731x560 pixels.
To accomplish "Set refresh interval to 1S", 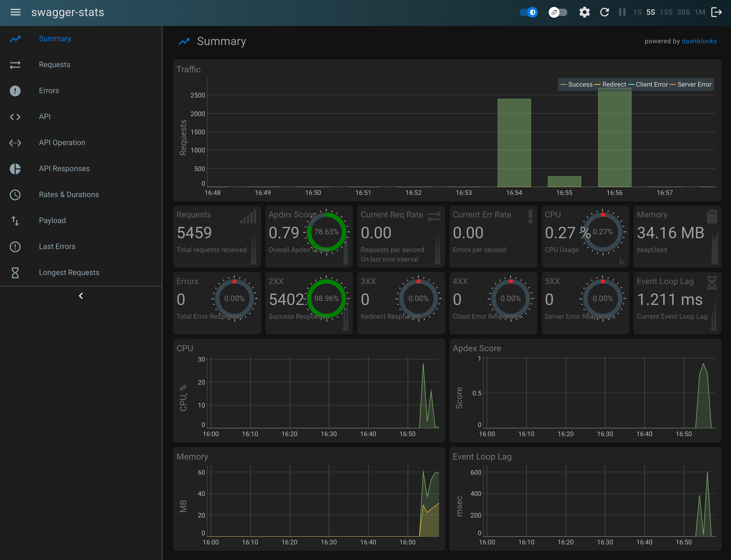I will point(637,12).
